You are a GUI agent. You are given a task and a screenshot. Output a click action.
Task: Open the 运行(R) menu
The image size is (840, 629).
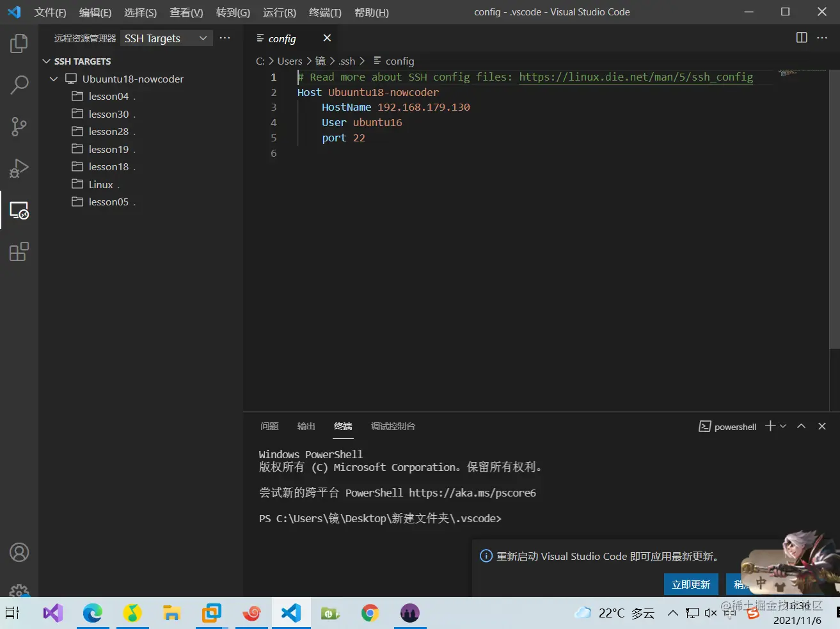tap(280, 12)
